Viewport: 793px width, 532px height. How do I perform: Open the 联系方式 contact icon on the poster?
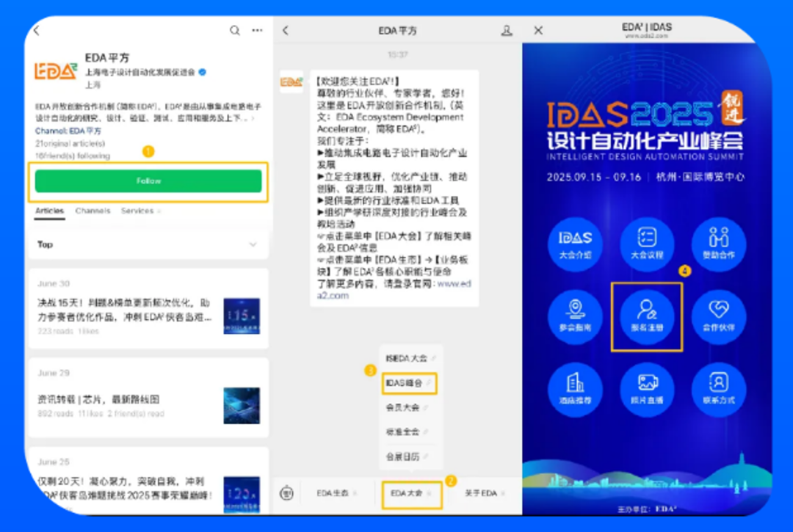tap(719, 389)
